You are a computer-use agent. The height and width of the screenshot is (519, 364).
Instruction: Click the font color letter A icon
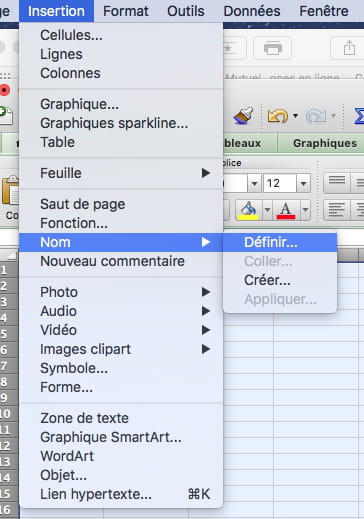tap(286, 210)
